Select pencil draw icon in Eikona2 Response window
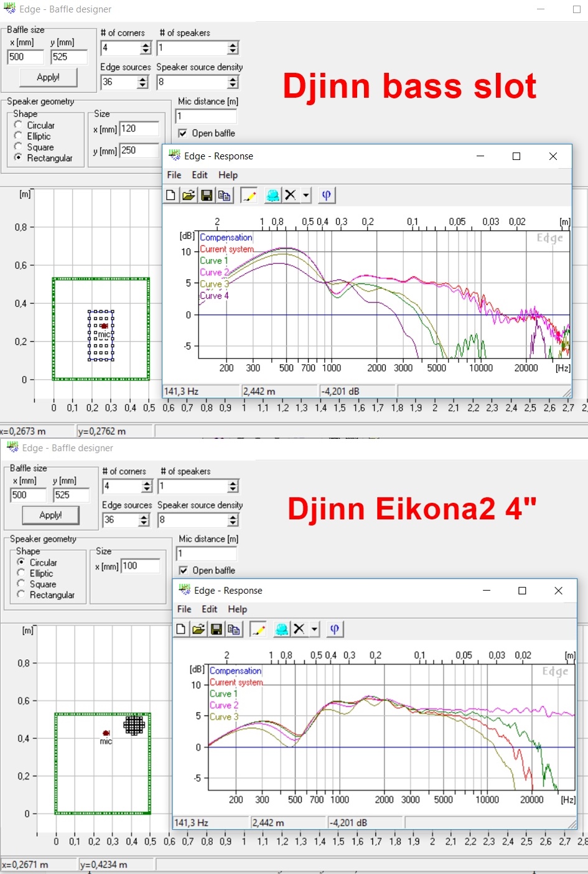The width and height of the screenshot is (588, 874). (258, 629)
